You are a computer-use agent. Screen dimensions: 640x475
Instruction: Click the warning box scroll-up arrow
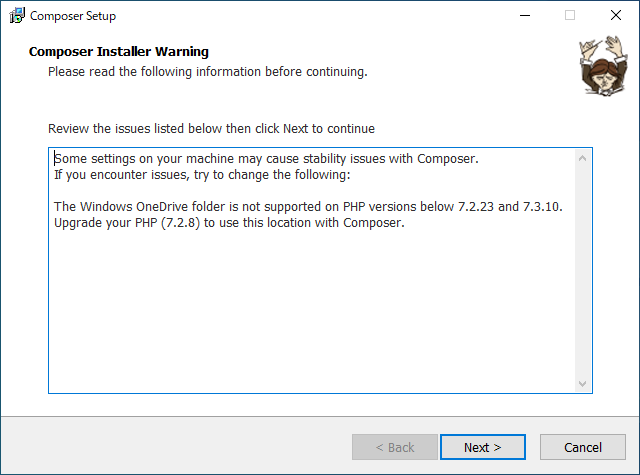(x=583, y=158)
